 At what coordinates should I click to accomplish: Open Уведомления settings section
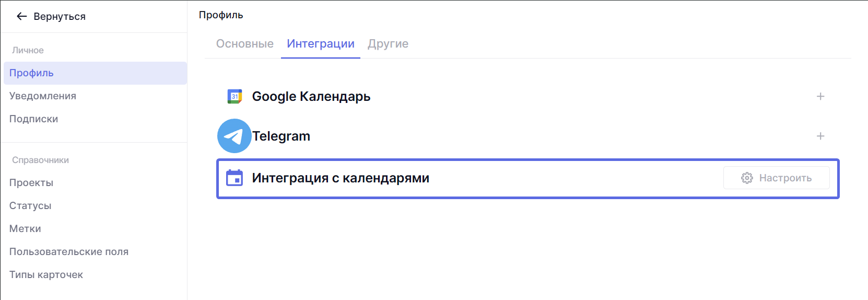43,96
